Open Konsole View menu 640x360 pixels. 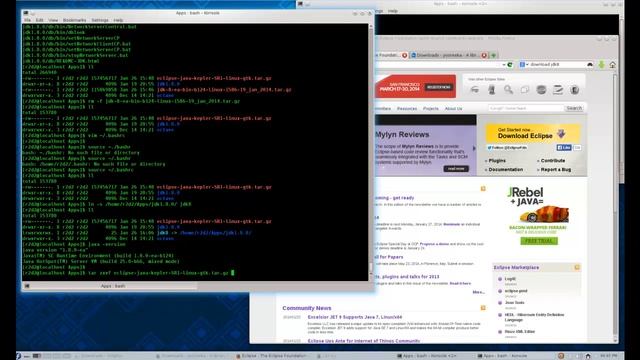pyautogui.click(x=53, y=20)
